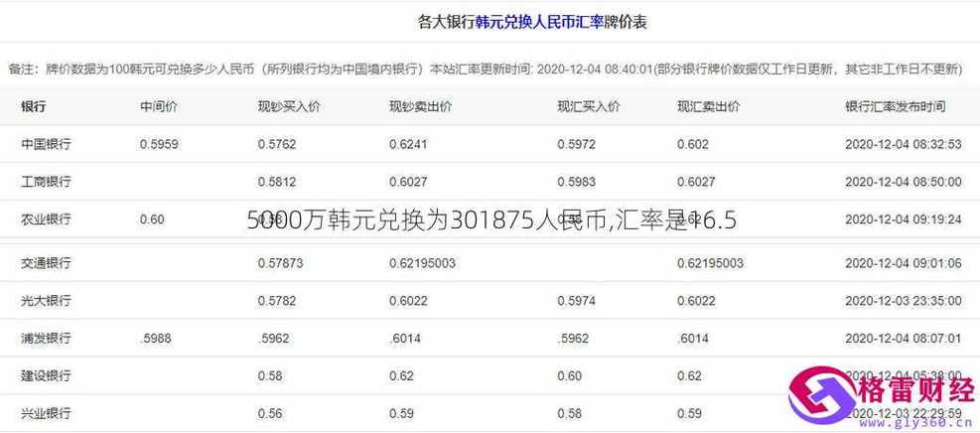This screenshot has width=980, height=433.
Task: Click 浦发银行 现汇卖出价 cell .6014
Action: pyautogui.click(x=692, y=338)
